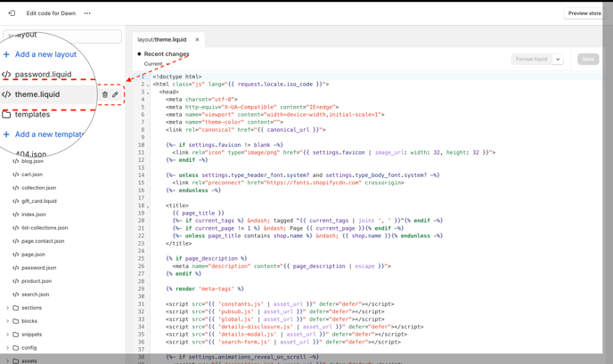Open blog.json template file
Screen dimensions: 613x364
tap(32, 161)
